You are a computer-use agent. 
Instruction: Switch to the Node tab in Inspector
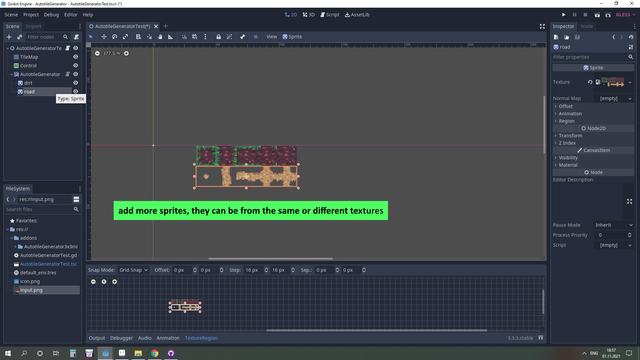(587, 26)
